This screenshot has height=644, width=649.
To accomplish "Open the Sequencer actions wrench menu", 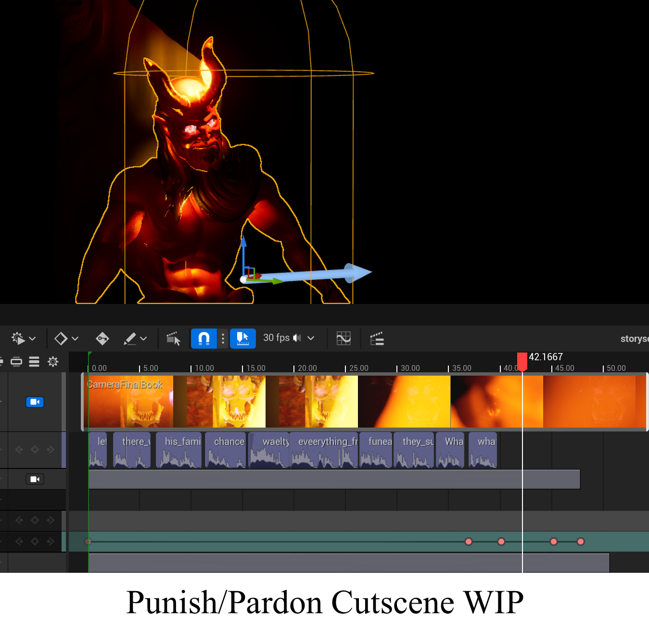I will [x=18, y=339].
